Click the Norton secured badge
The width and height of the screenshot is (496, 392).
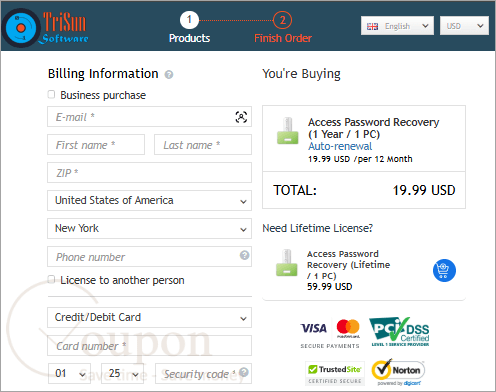point(398,372)
